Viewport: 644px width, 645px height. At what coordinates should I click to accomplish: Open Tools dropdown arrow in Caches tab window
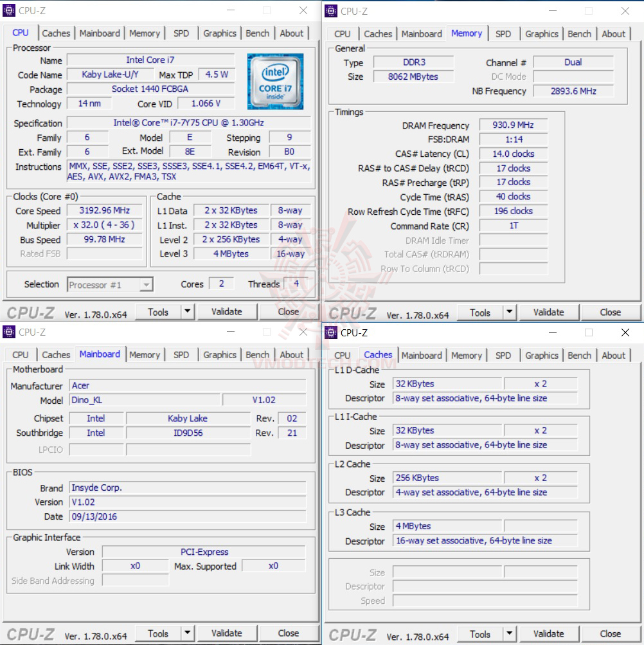click(510, 634)
